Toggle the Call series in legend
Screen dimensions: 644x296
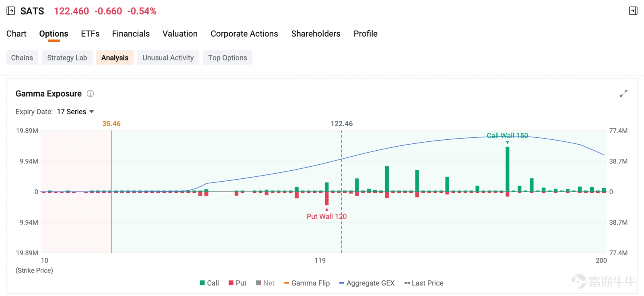coord(209,283)
